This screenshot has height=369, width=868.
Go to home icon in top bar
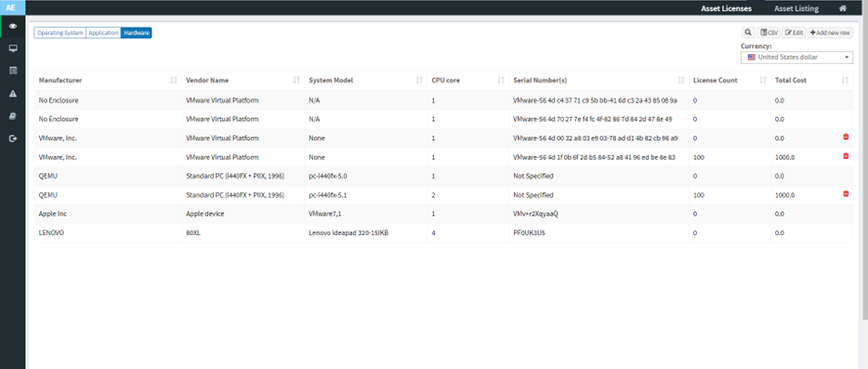pos(843,8)
